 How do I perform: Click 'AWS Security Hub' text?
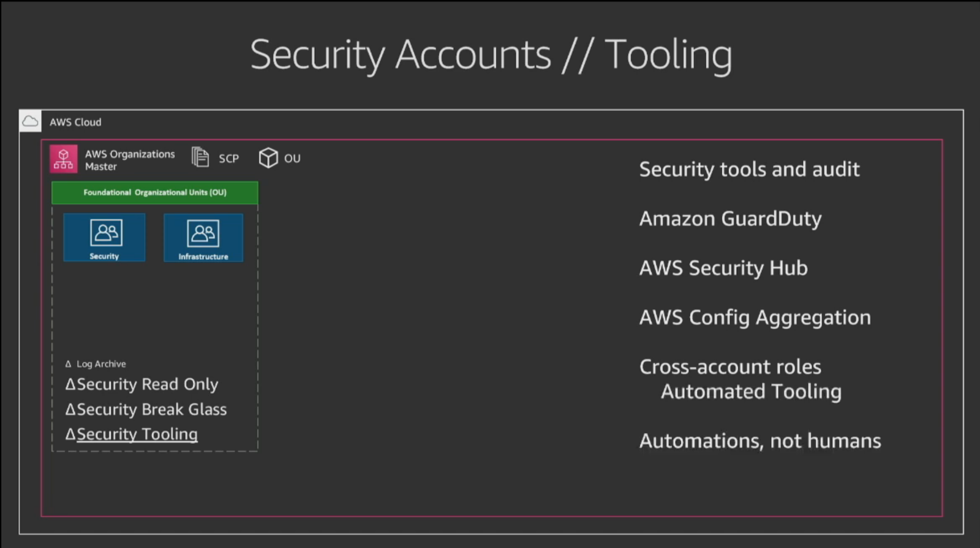click(x=723, y=268)
